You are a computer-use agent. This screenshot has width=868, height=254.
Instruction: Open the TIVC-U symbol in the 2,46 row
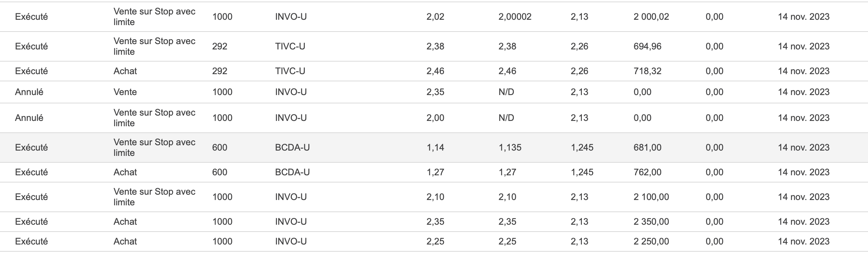(x=290, y=71)
